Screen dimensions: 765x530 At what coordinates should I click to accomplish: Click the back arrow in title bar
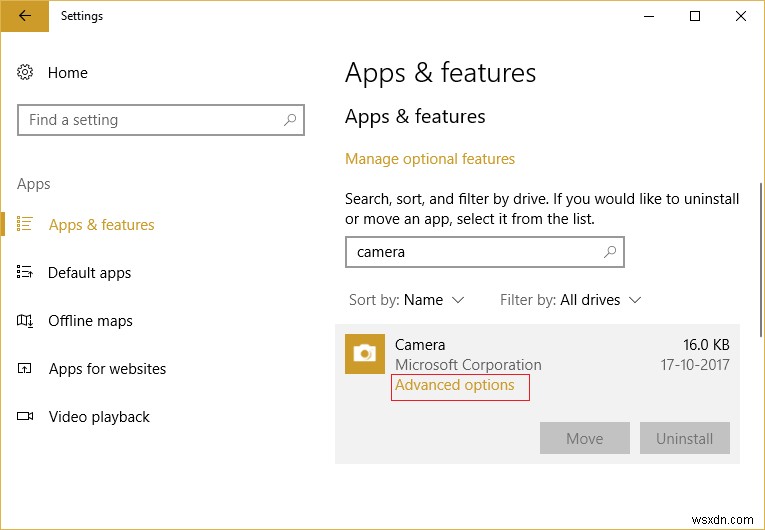pos(25,16)
